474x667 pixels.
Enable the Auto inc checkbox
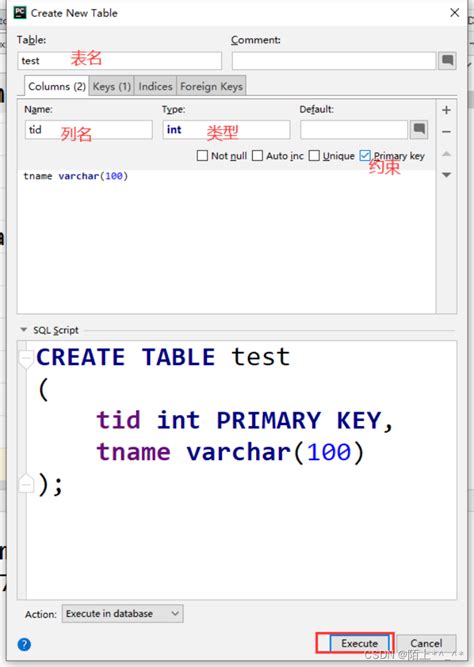pos(257,156)
